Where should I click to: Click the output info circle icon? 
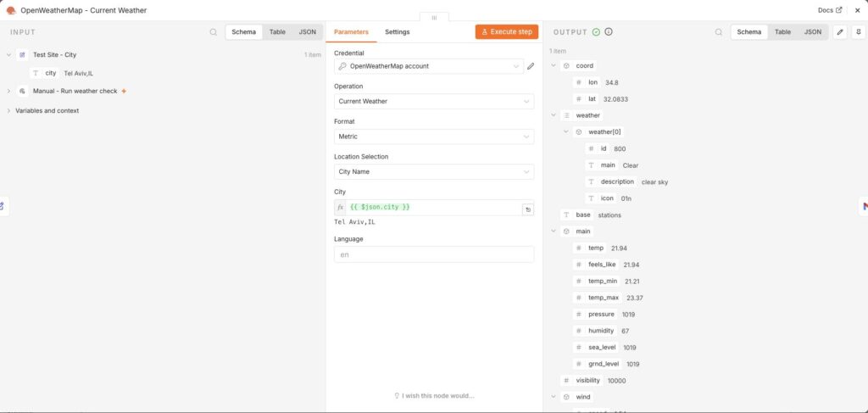(609, 32)
